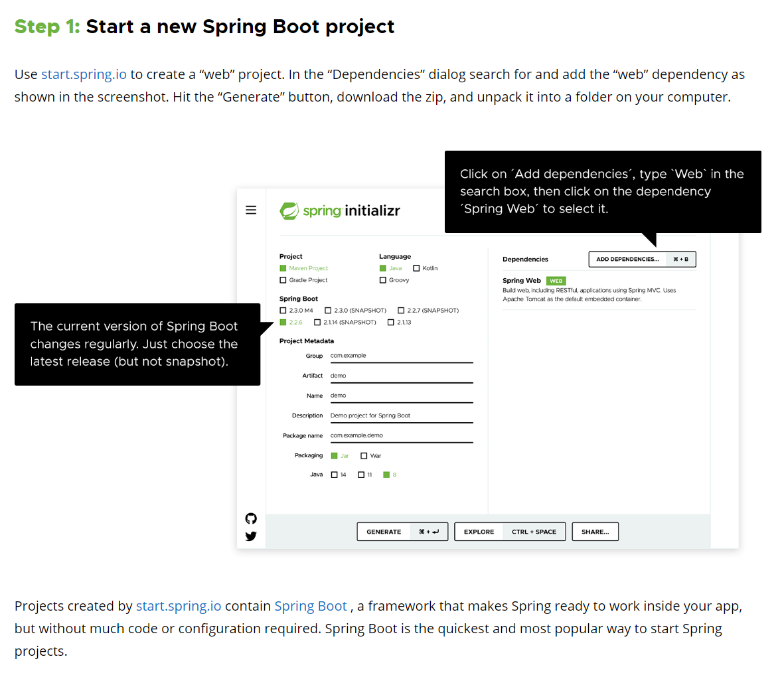Screen dimensions: 784x679
Task: Click the Twitter icon
Action: pos(251,536)
